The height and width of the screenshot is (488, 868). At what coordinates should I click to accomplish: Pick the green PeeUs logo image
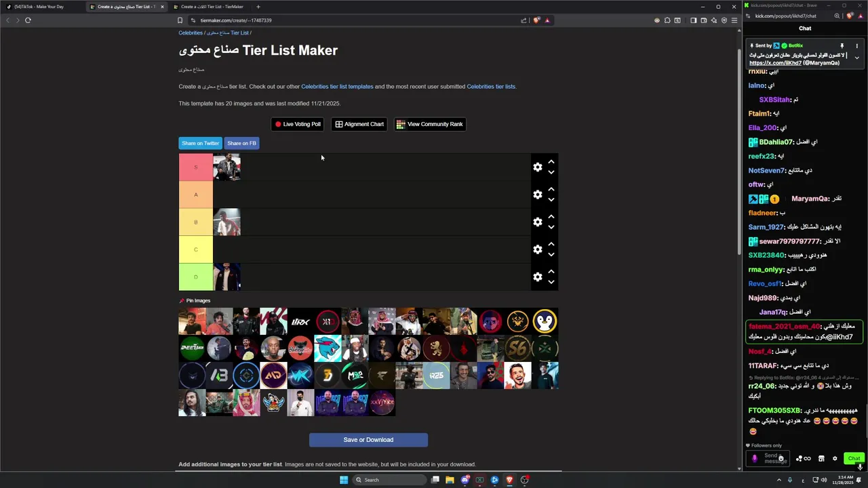(192, 348)
